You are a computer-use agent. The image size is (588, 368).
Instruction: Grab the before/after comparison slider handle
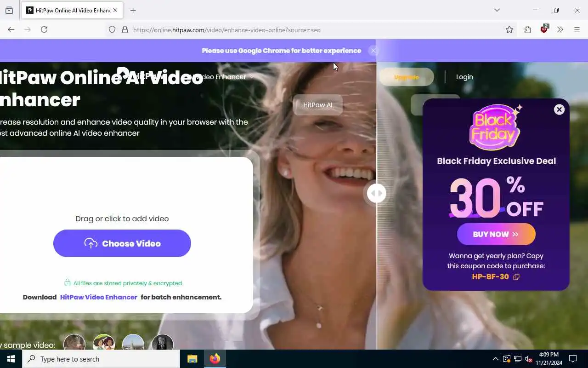pos(376,193)
